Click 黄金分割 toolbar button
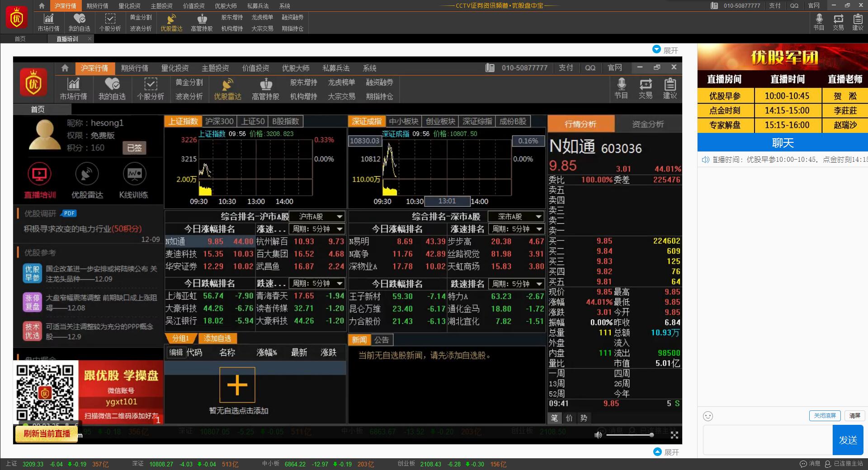The width and height of the screenshot is (868, 470). click(x=141, y=17)
